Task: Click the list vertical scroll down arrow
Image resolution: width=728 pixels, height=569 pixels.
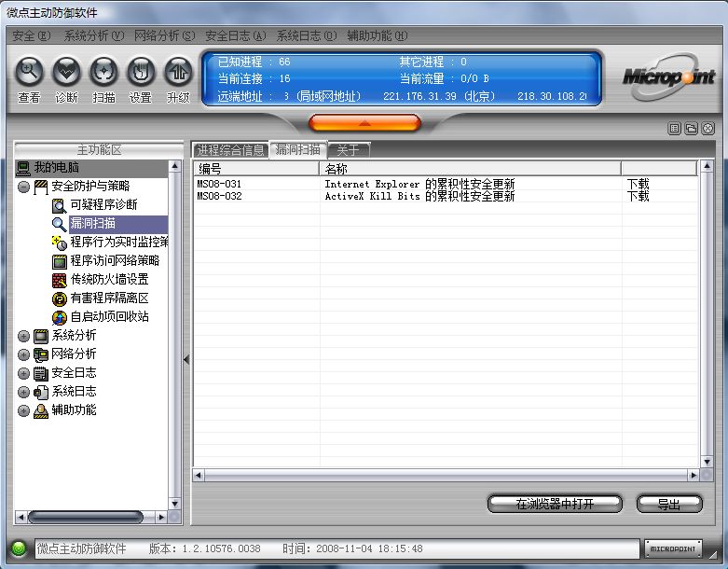Action: click(x=707, y=461)
